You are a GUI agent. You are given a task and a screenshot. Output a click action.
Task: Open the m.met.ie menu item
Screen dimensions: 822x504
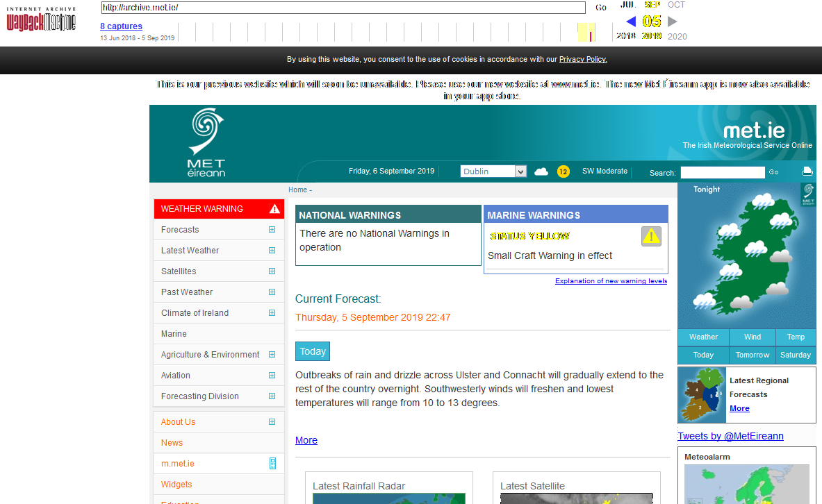pyautogui.click(x=219, y=464)
